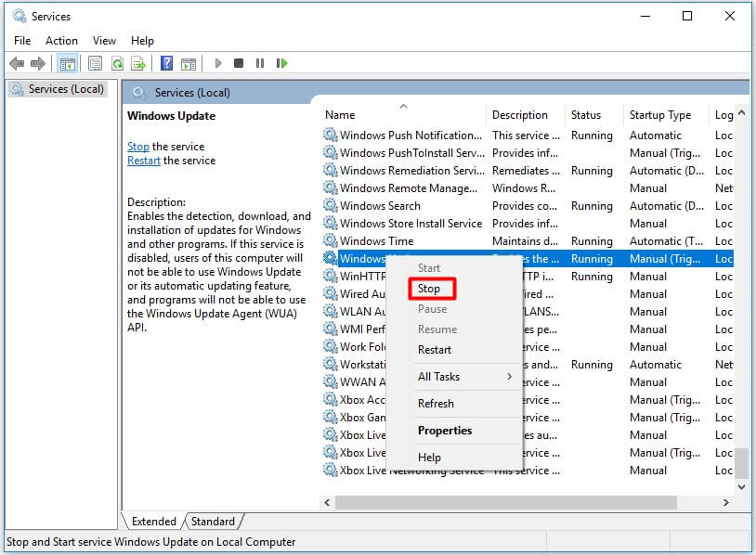Click the 'Windows R...' description cell
Image resolution: width=756 pixels, height=555 pixels.
click(524, 188)
